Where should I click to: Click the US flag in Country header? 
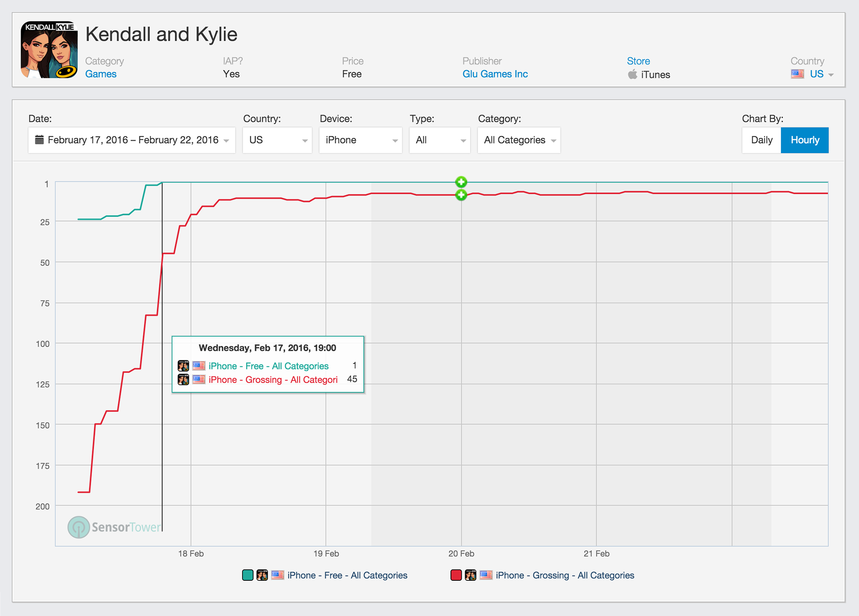(798, 74)
